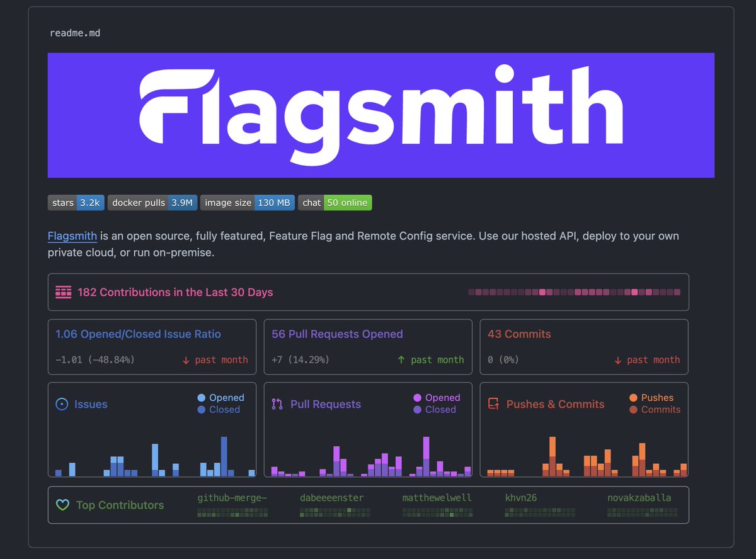
Task: Click the Issues bar chart
Action: coord(155,456)
